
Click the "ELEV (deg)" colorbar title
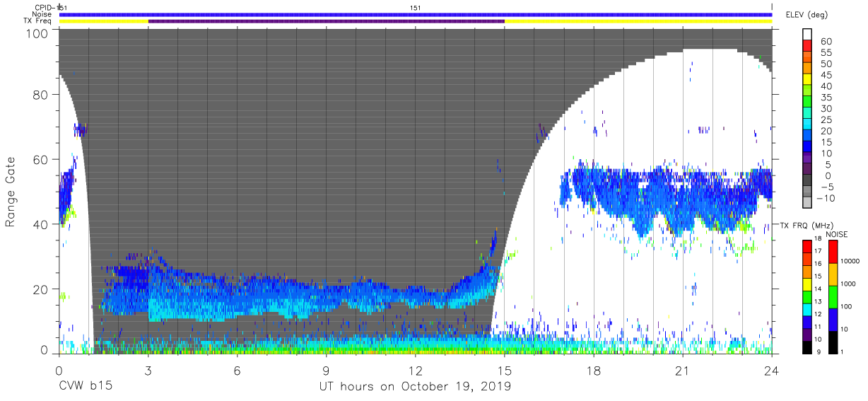pos(807,15)
